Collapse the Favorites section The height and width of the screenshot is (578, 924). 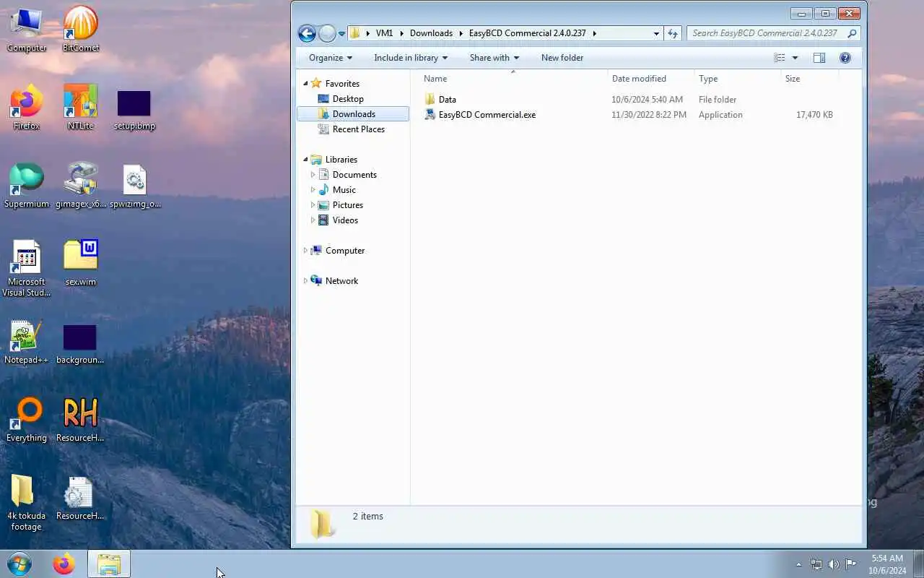pos(305,84)
